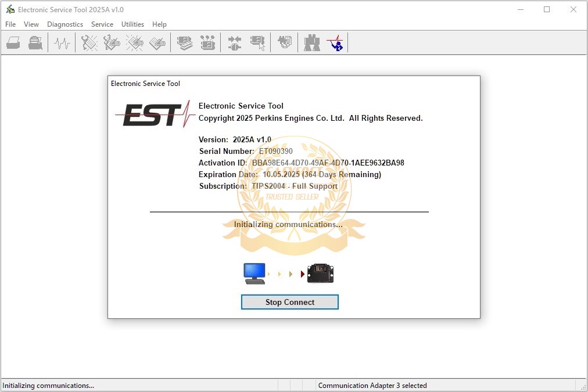Open the Status Tool waveform icon
The height and width of the screenshot is (392, 588).
[x=62, y=43]
